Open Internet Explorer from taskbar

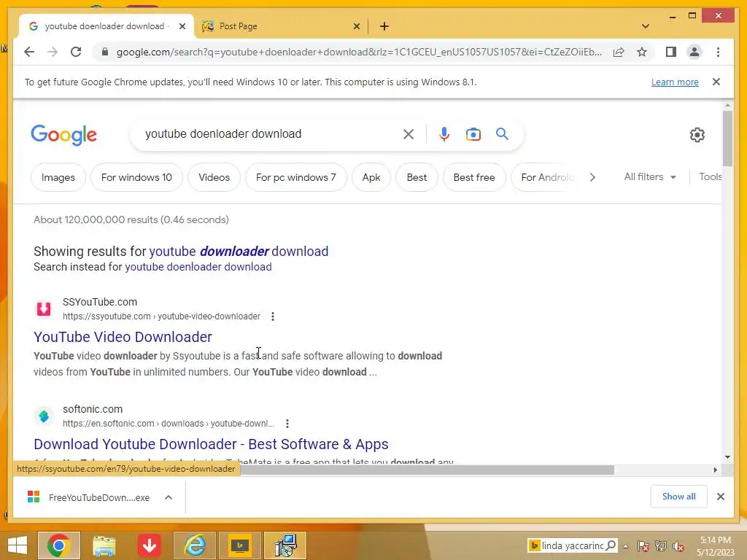[195, 545]
